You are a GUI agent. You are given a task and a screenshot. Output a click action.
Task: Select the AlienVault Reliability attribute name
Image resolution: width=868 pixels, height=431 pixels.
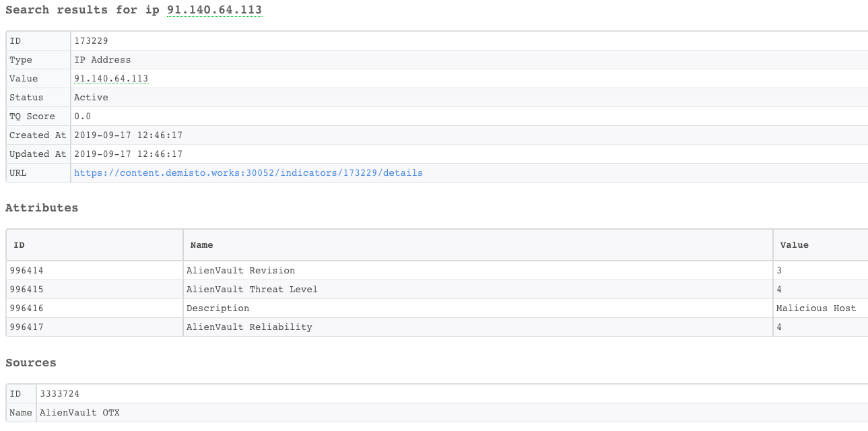[249, 327]
